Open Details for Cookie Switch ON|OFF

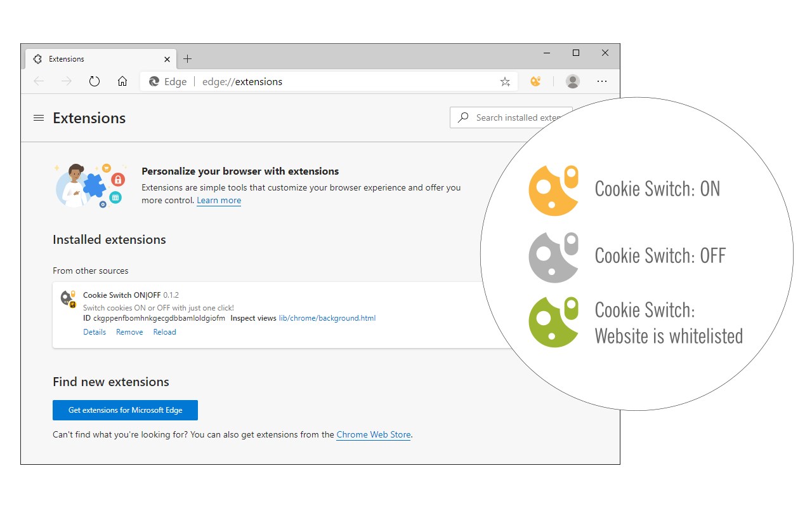(95, 332)
